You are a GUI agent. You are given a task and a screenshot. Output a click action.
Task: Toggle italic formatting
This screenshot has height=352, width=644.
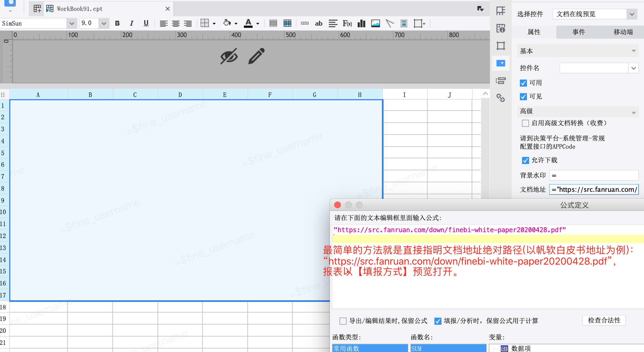click(x=132, y=23)
